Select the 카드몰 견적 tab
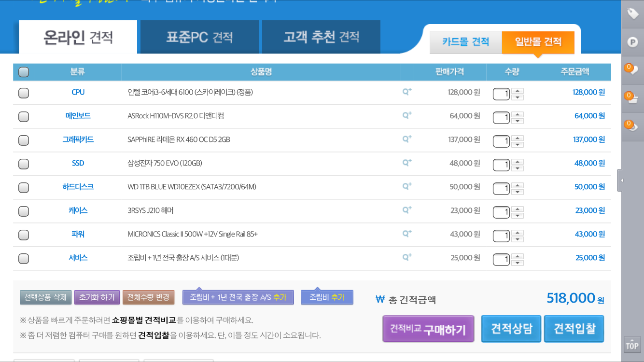This screenshot has height=362, width=644. (465, 42)
